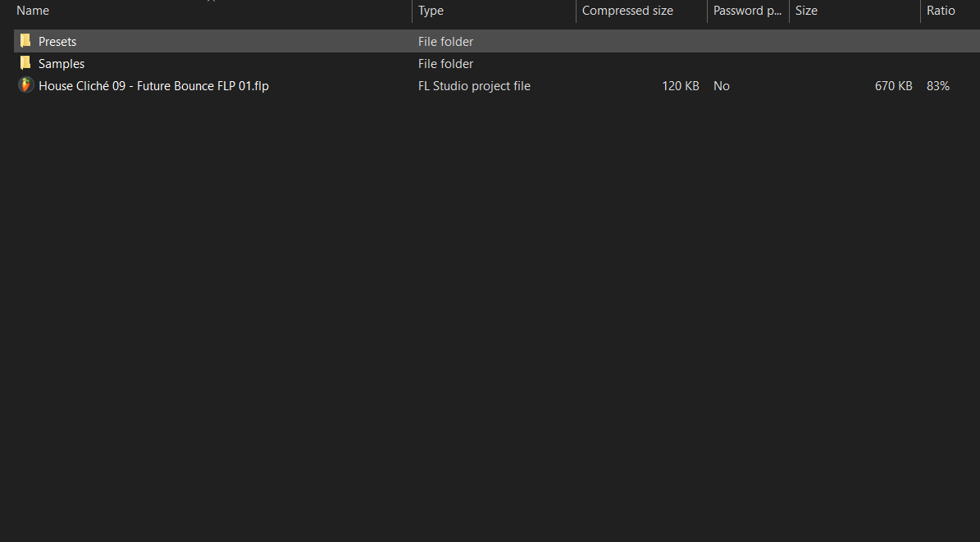This screenshot has height=542, width=980.
Task: Click the 670 KB size value
Action: click(x=893, y=86)
